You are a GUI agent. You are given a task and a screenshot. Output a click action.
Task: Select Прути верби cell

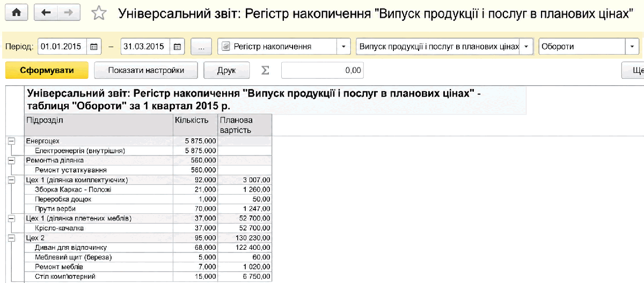pyautogui.click(x=99, y=208)
